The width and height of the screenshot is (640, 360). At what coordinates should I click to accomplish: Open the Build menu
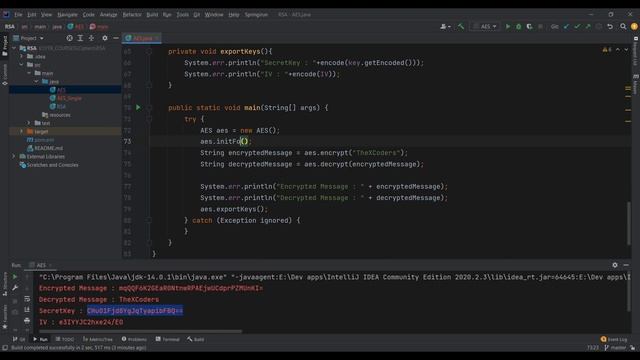point(152,15)
